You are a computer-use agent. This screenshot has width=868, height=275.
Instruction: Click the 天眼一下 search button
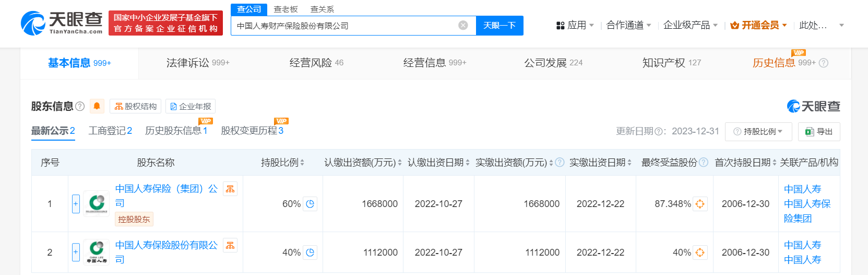(500, 26)
